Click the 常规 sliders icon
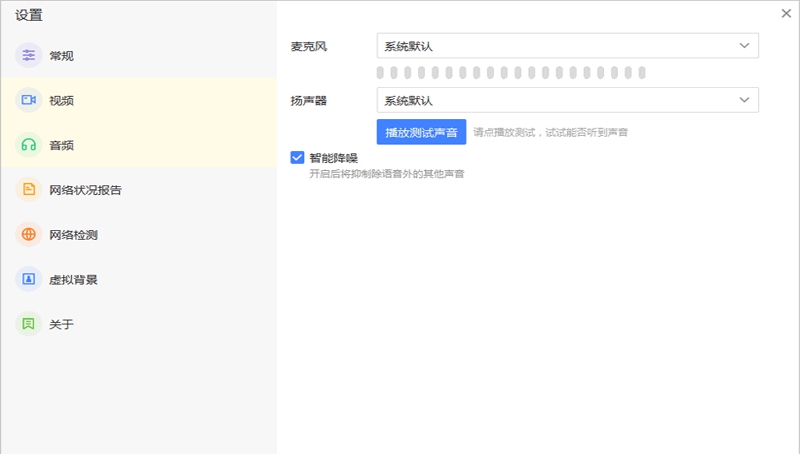The image size is (800, 454). (29, 55)
